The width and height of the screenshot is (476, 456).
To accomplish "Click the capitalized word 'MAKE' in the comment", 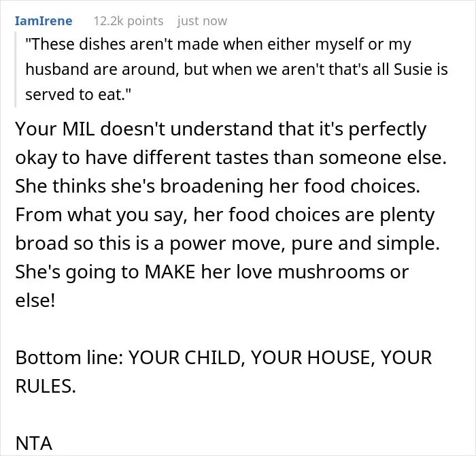I will pos(170,272).
